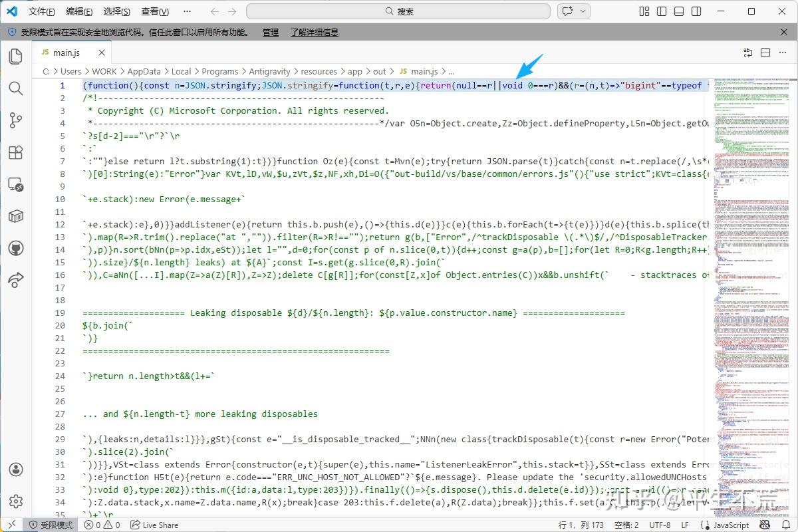Click the 管理 link in banner

[x=270, y=32]
